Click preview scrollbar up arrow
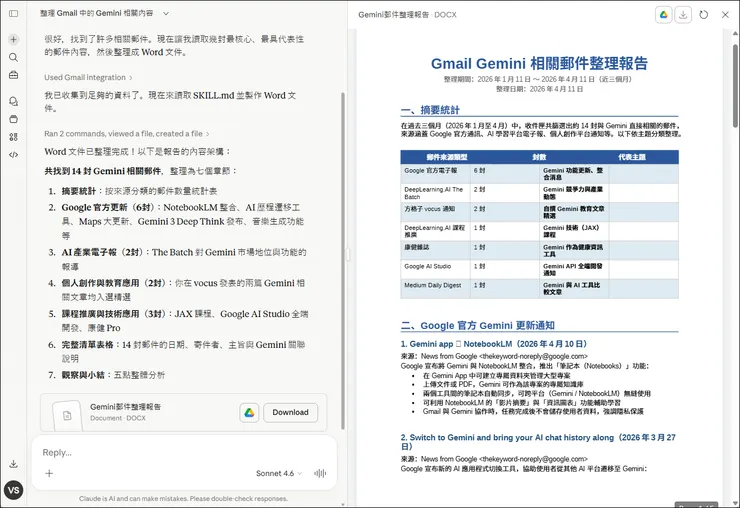This screenshot has width=740, height=508. pyautogui.click(x=735, y=34)
